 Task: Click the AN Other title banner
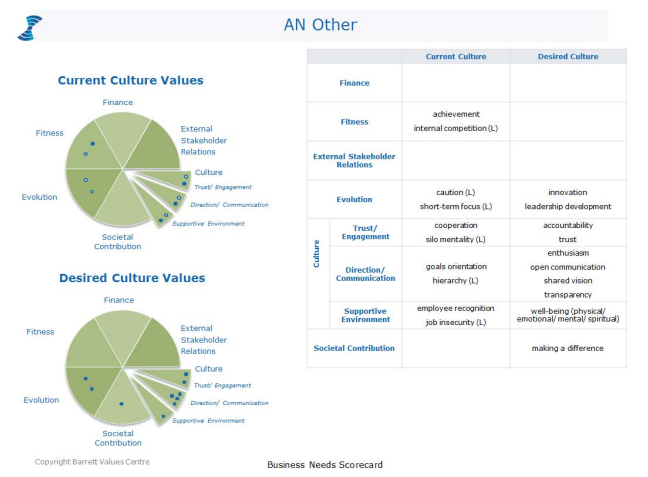(x=320, y=25)
